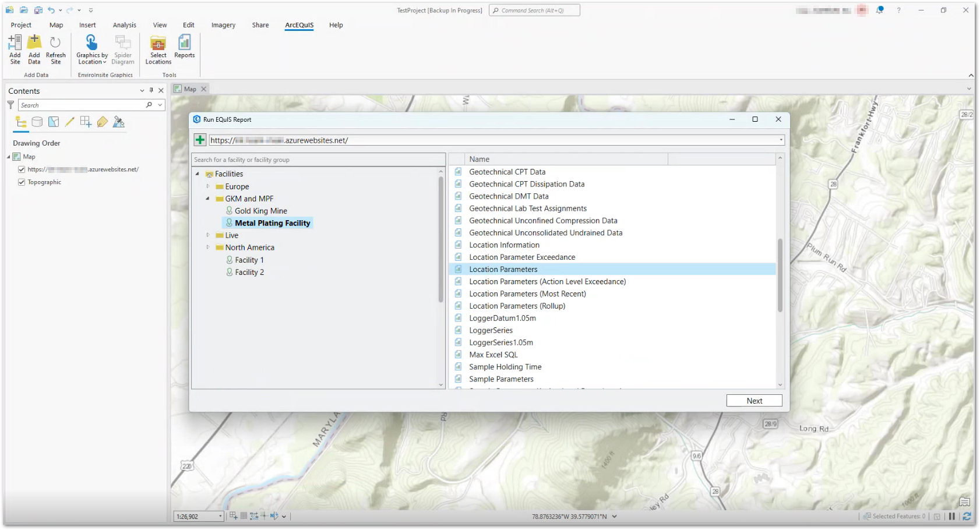Expand the Live folder

(x=208, y=235)
